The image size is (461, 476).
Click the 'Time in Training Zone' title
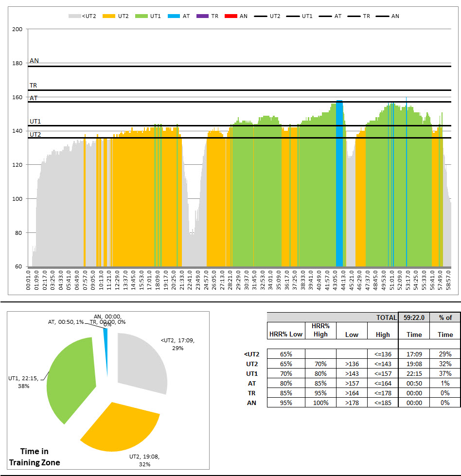[35, 457]
